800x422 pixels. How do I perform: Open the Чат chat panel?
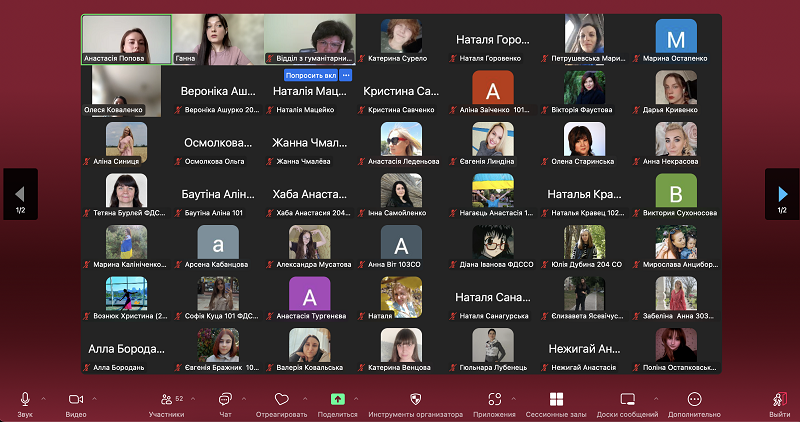225,399
